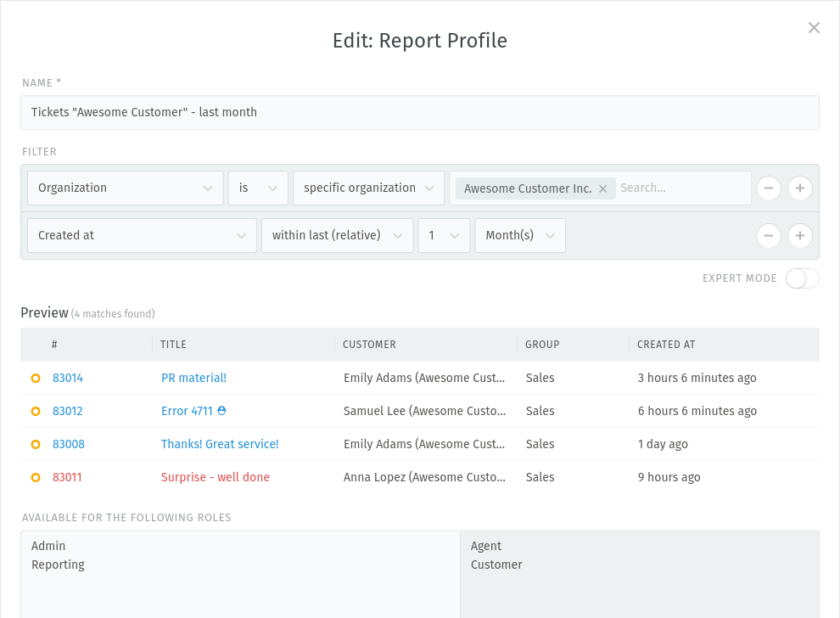Remove Awesome Customer Inc. organization tag
The height and width of the screenshot is (618, 840).
(602, 188)
